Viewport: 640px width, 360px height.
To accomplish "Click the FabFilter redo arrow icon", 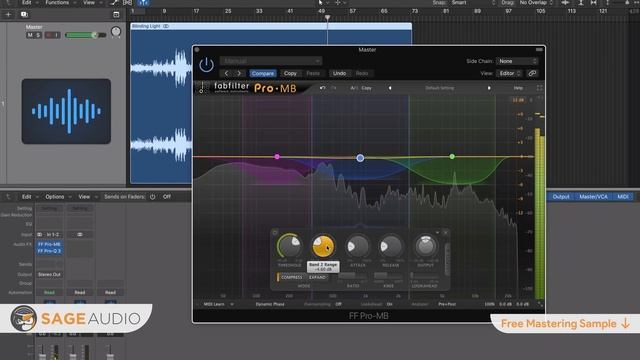I will 334,88.
